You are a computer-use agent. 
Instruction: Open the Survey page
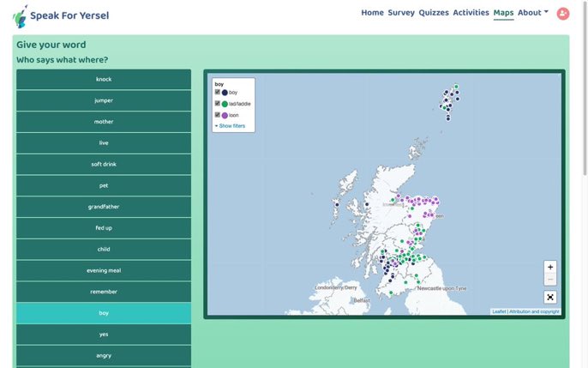click(401, 13)
